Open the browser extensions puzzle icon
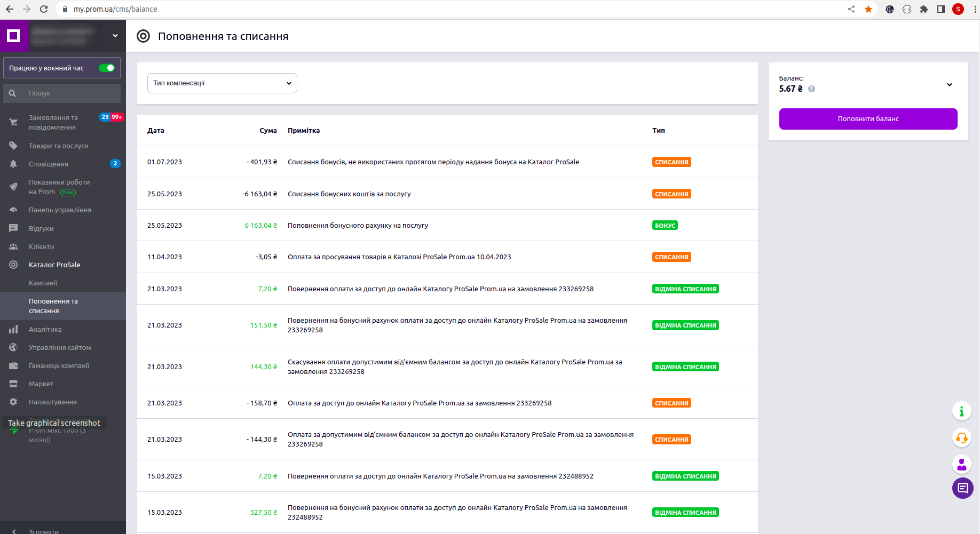This screenshot has width=980, height=534. [x=924, y=9]
